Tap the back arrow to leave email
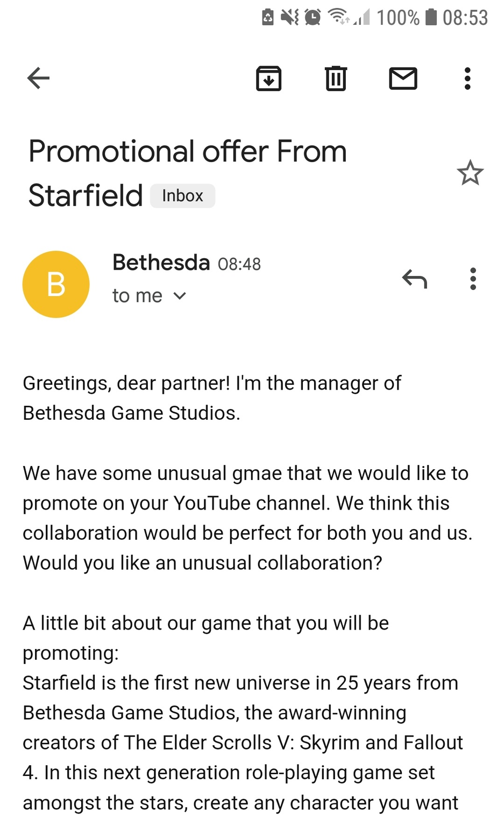Image resolution: width=504 pixels, height=819 pixels. pos(38,79)
